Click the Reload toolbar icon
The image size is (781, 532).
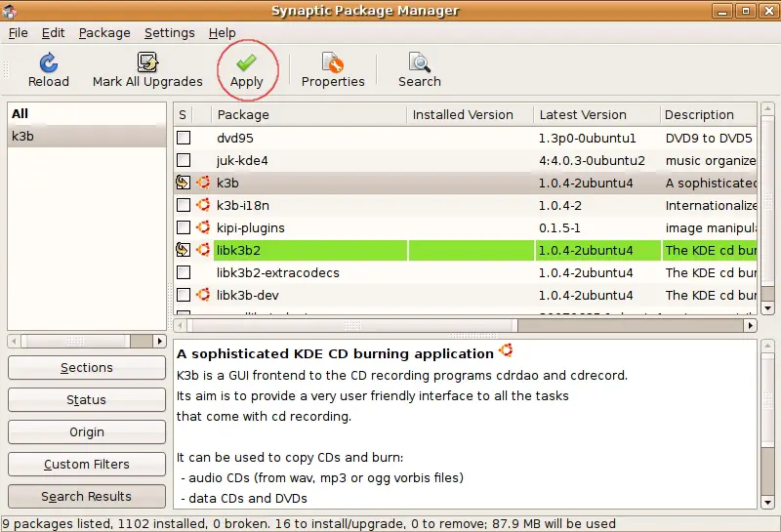pyautogui.click(x=48, y=62)
